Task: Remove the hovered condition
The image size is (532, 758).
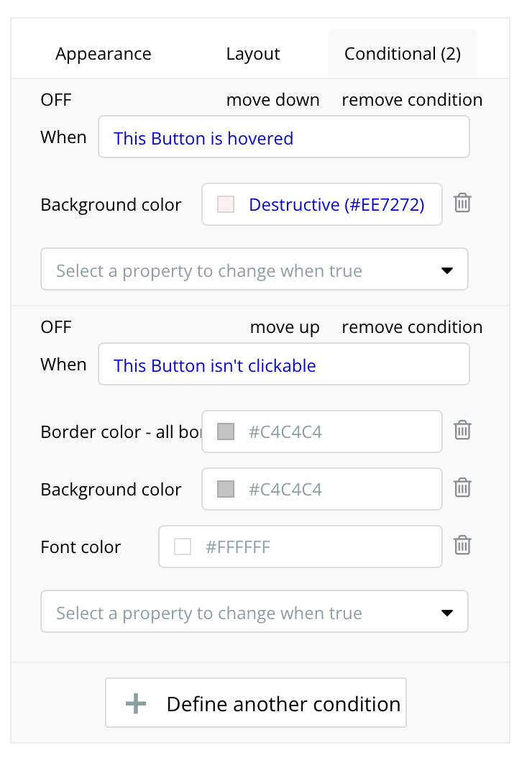Action: tap(412, 100)
